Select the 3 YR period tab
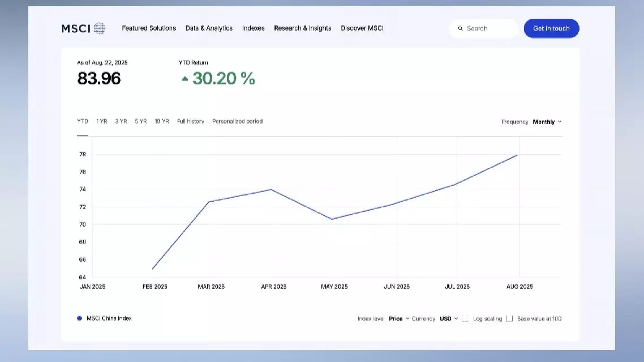The image size is (644, 362). coord(121,121)
